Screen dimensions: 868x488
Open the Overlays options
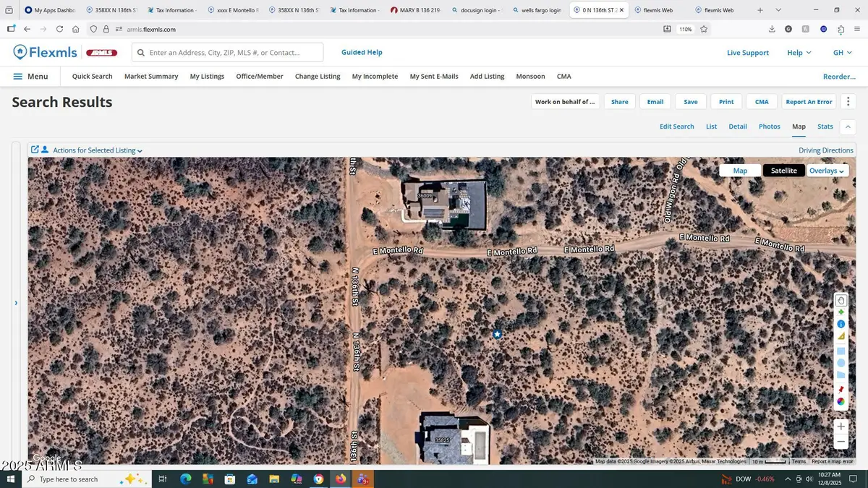pos(827,170)
